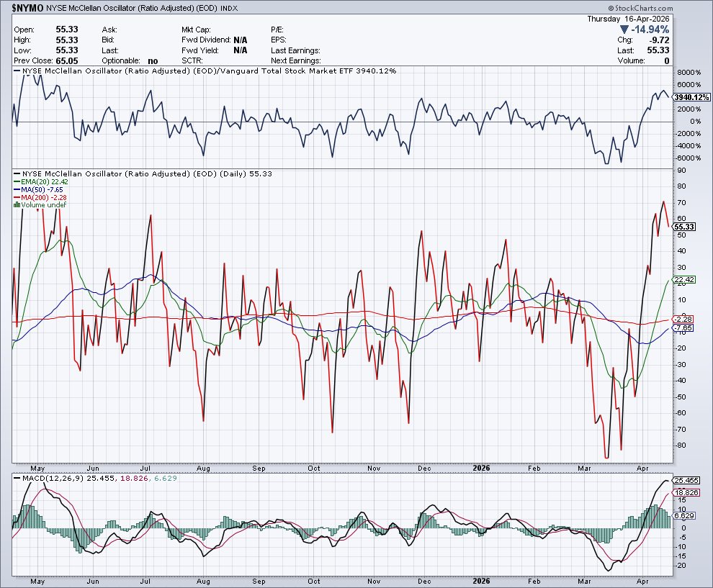Viewport: 713px width, 588px height.
Task: Click the Dec label on main chart axis
Action: pyautogui.click(x=423, y=468)
